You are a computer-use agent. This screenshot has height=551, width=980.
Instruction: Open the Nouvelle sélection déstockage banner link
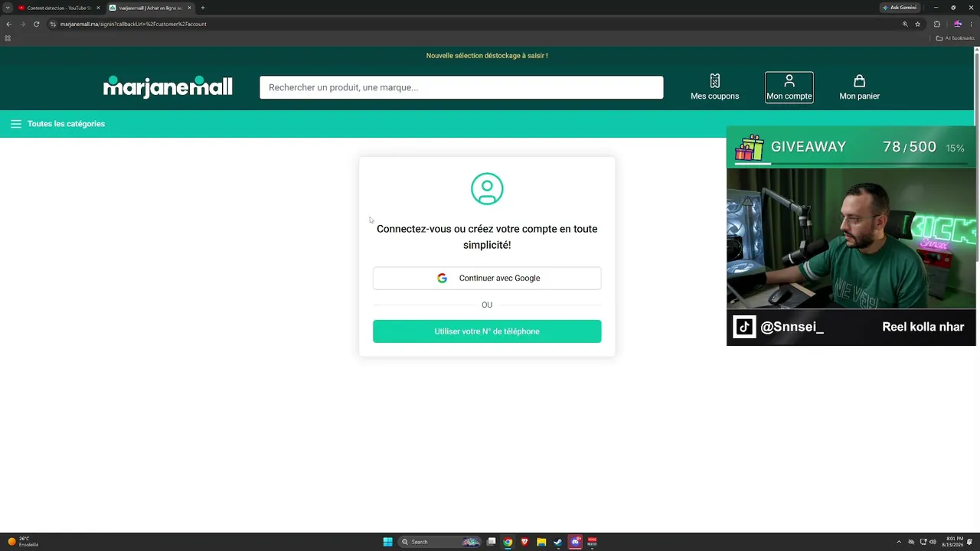point(487,56)
